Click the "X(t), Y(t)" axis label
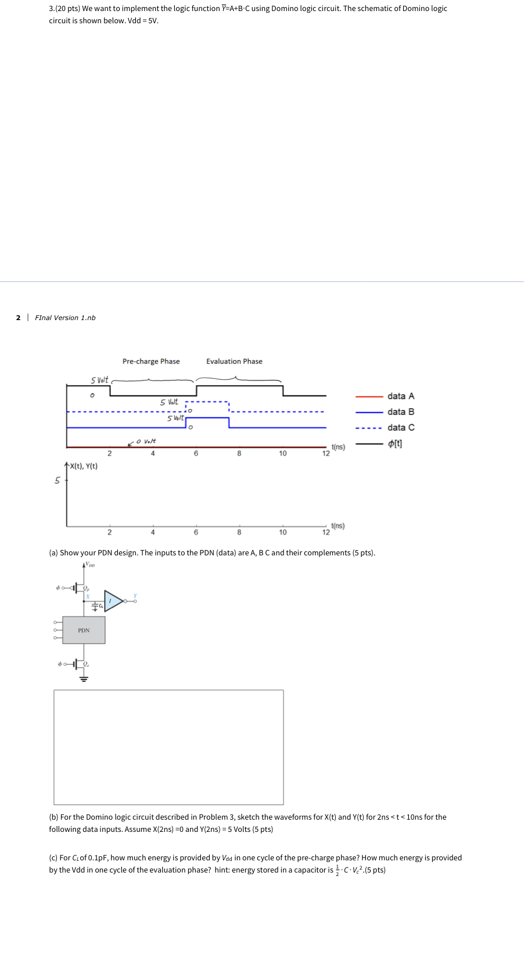The image size is (524, 980). tap(84, 466)
